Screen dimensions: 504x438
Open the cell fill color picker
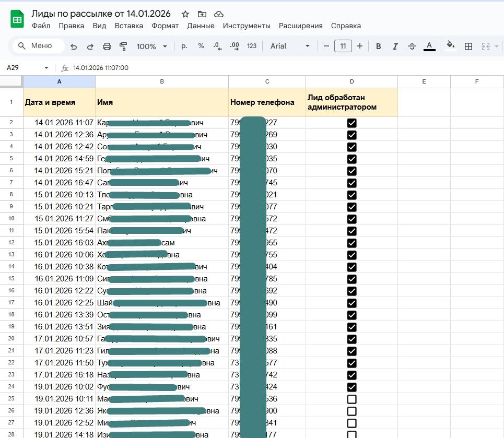coord(450,46)
